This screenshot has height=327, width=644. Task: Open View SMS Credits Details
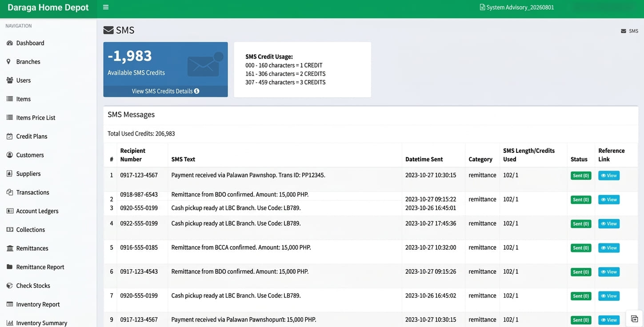coord(165,91)
